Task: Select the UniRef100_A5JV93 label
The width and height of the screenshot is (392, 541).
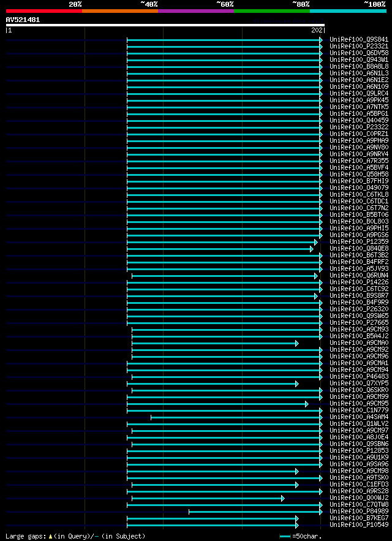Action: coord(359,268)
